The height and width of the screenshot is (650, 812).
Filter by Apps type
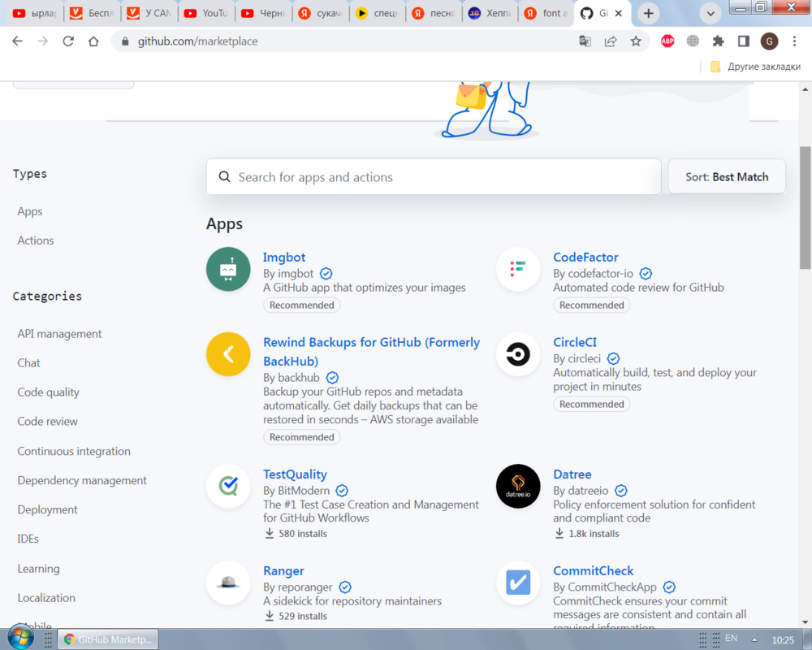point(30,211)
